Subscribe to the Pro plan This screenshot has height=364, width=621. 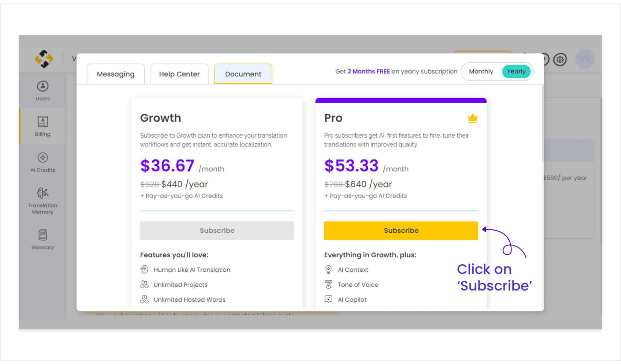[x=401, y=231]
